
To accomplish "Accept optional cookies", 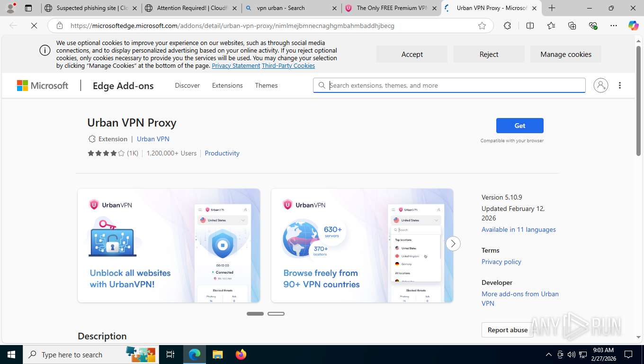I will (x=412, y=54).
